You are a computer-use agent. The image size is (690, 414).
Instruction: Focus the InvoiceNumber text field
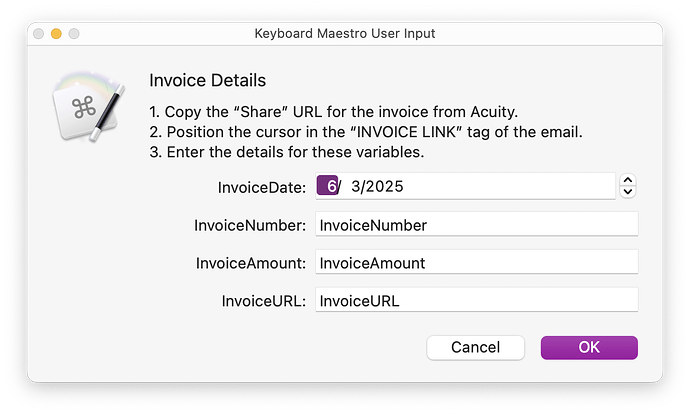coord(476,225)
